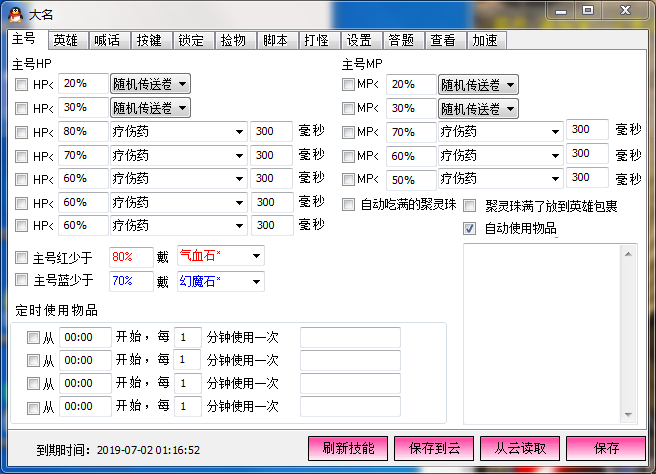656x474 pixels.
Task: Close the 大名 window
Action: click(625, 11)
